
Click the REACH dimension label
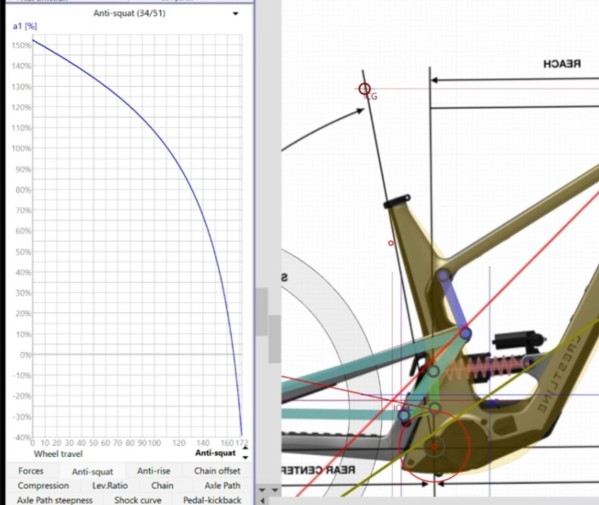click(x=562, y=64)
